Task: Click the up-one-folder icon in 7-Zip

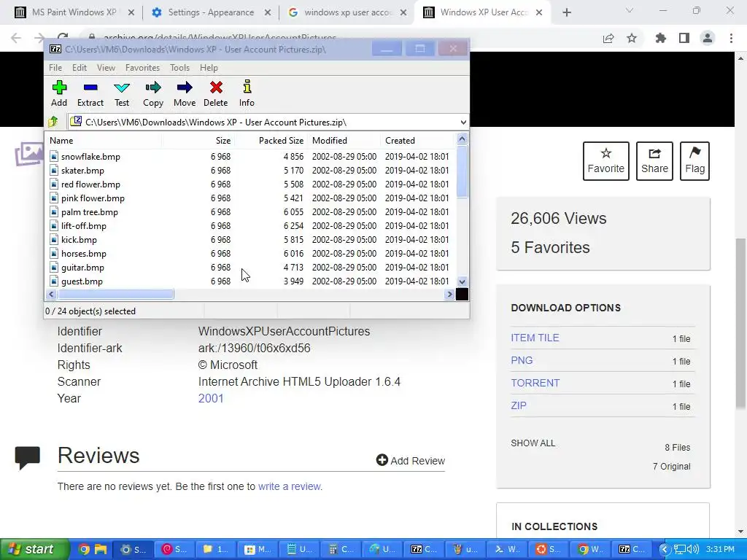Action: point(53,122)
